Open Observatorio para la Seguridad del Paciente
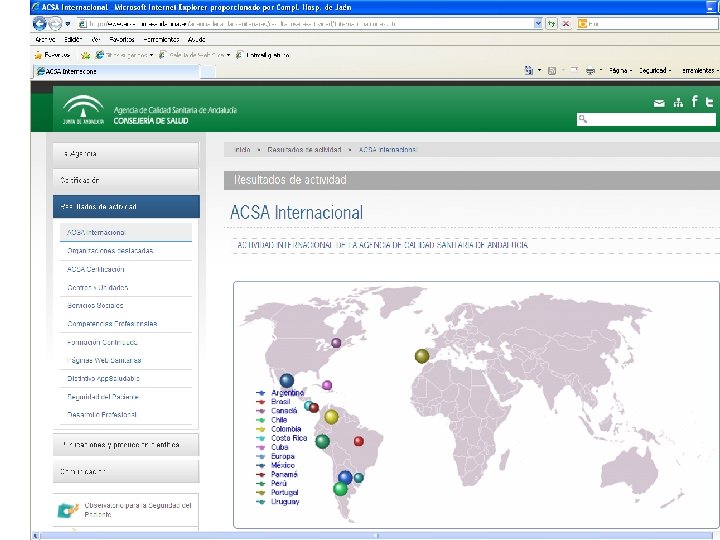This screenshot has width=720, height=540. tap(126, 510)
